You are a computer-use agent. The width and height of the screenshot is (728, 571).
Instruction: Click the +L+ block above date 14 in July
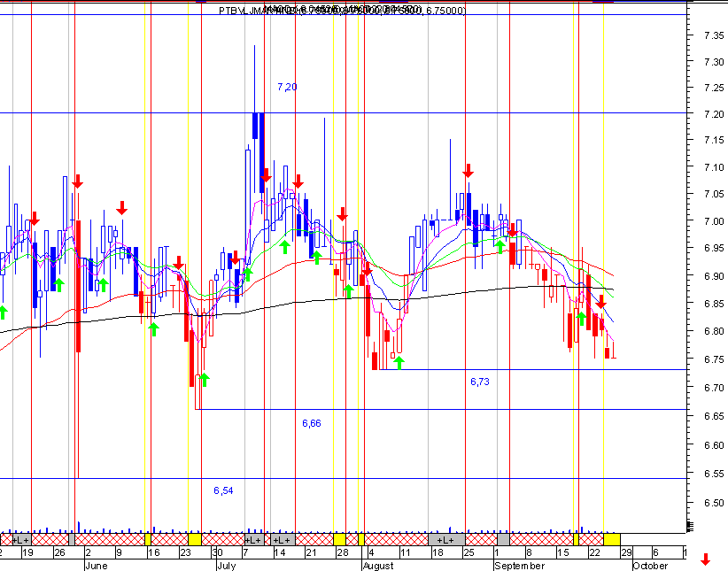(x=283, y=540)
